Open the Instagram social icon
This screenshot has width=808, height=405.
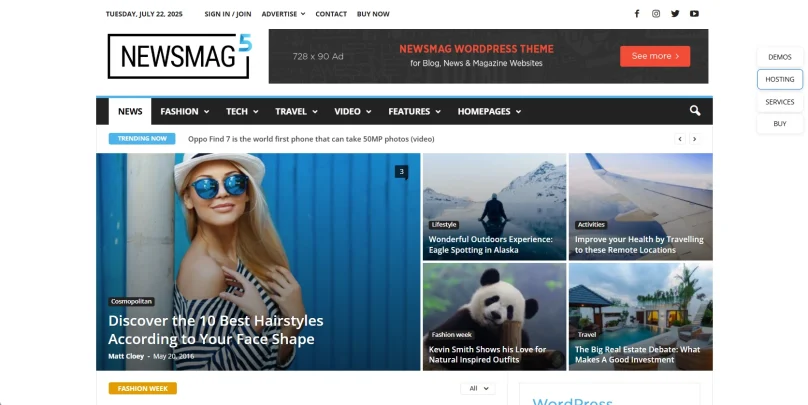pyautogui.click(x=656, y=14)
